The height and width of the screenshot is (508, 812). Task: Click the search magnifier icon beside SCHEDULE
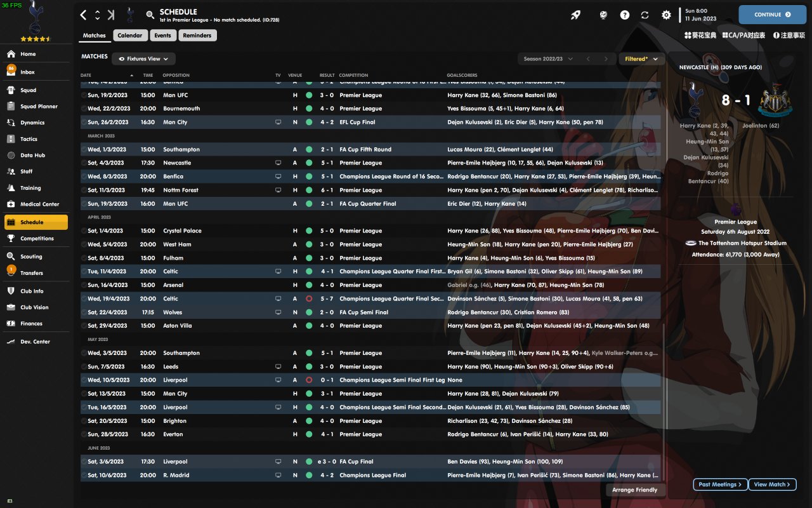click(x=150, y=15)
